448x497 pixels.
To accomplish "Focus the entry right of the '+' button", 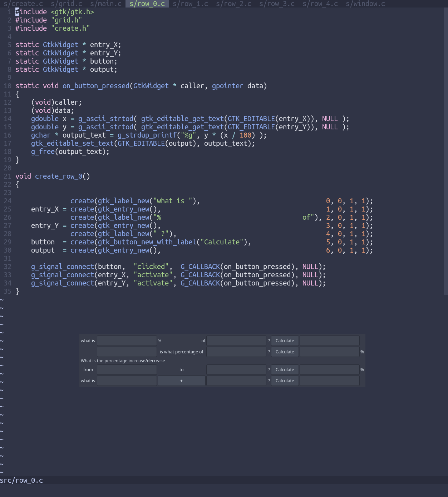I will tap(236, 381).
